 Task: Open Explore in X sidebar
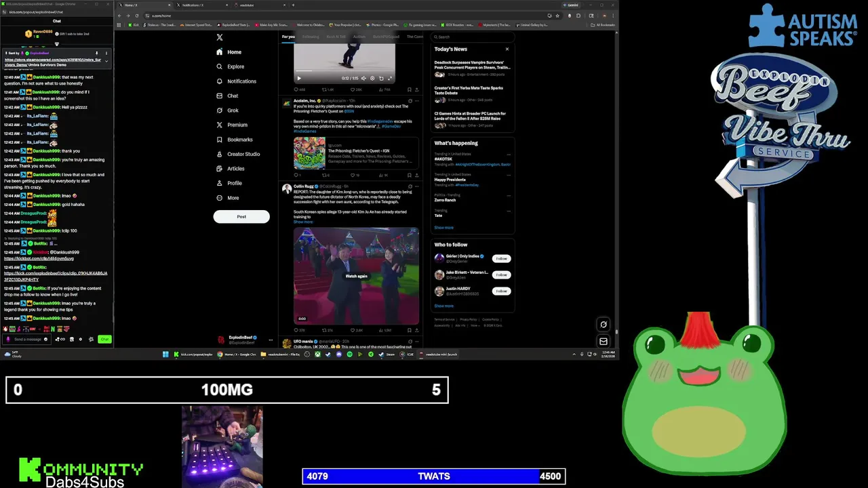[x=230, y=66]
